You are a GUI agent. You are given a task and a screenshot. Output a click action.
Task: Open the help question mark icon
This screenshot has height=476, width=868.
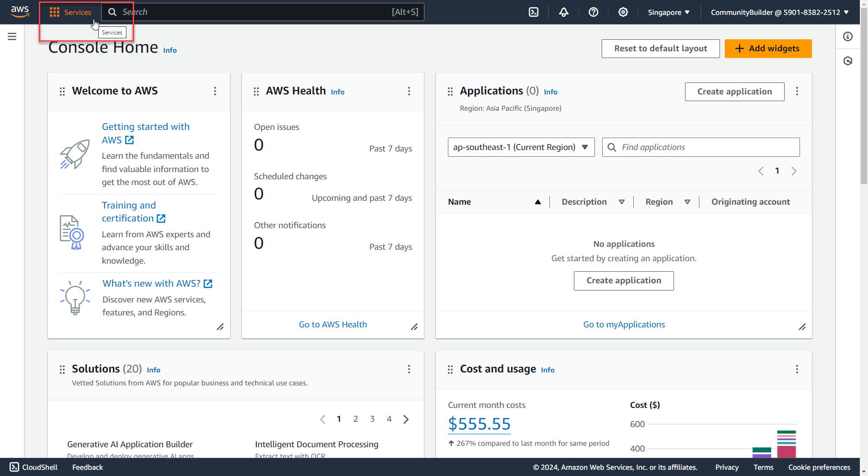point(594,12)
